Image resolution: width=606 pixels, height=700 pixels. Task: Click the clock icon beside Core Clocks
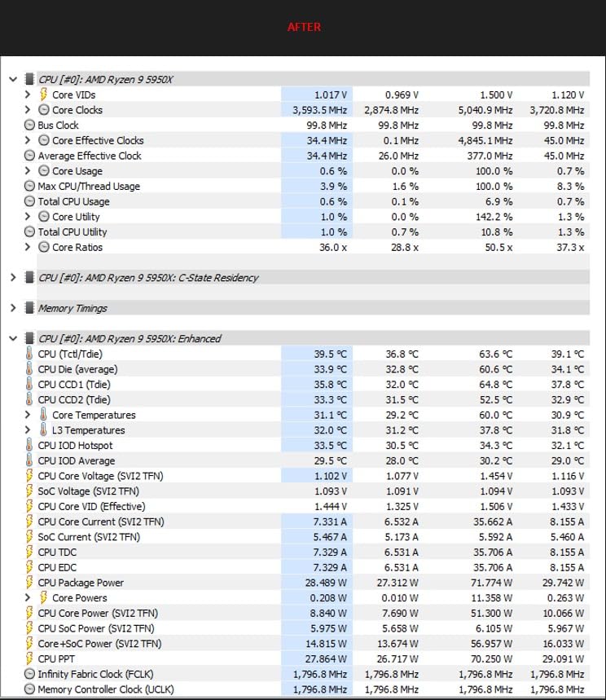click(x=43, y=110)
